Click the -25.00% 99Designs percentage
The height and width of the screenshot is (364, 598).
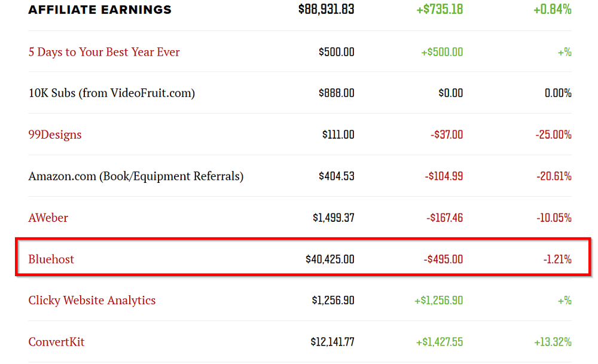pos(553,134)
